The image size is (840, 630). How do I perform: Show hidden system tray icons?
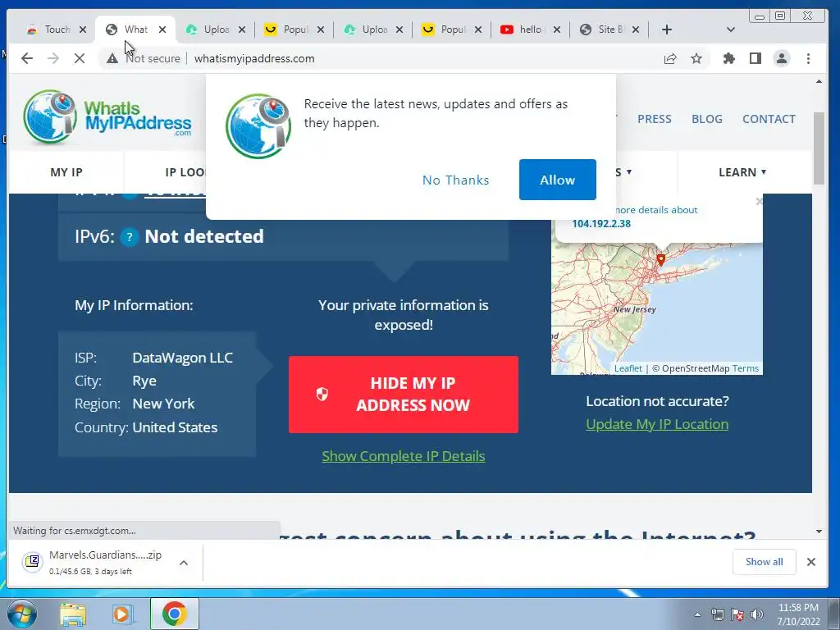click(x=697, y=614)
